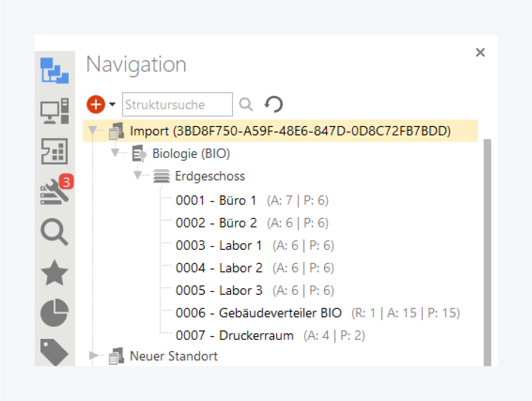Image resolution: width=532 pixels, height=401 pixels.
Task: Click into the Struktursuche search field
Action: pos(177,105)
